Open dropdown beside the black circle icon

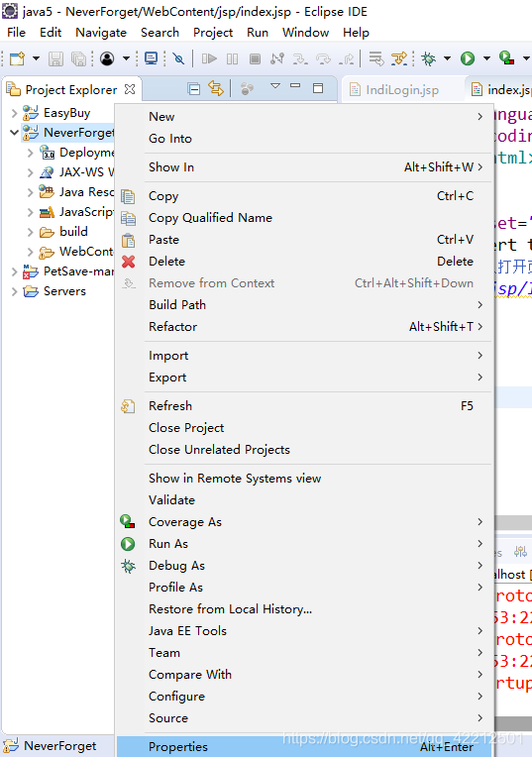(126, 58)
